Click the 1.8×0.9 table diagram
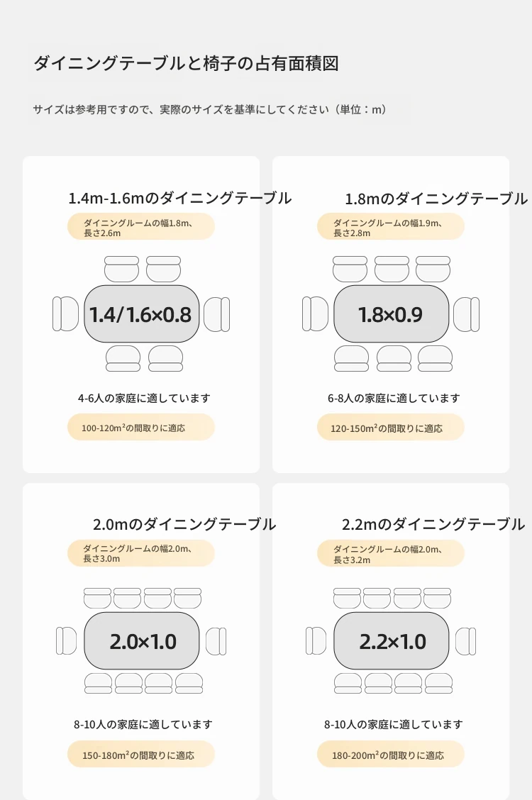 click(x=391, y=314)
